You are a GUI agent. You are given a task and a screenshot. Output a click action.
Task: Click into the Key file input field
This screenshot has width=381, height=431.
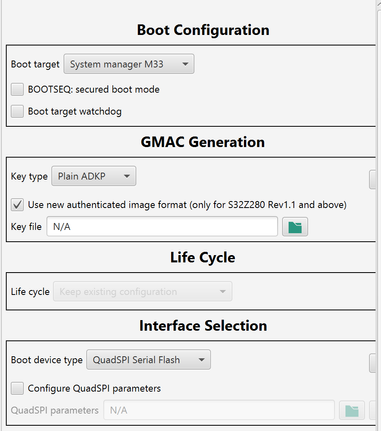(x=162, y=227)
